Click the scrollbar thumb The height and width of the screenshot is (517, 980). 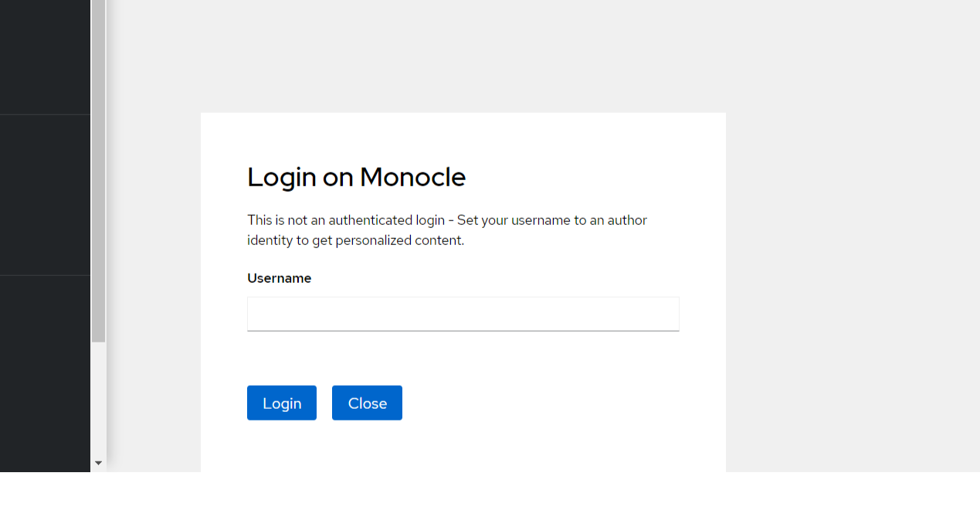click(x=100, y=170)
